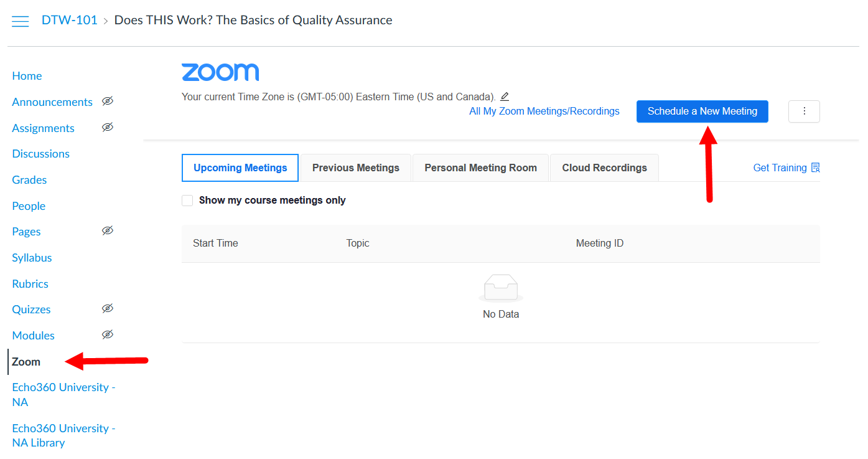The image size is (868, 459).
Task: Open All My Zoom Meetings/Recordings link
Action: click(x=544, y=111)
